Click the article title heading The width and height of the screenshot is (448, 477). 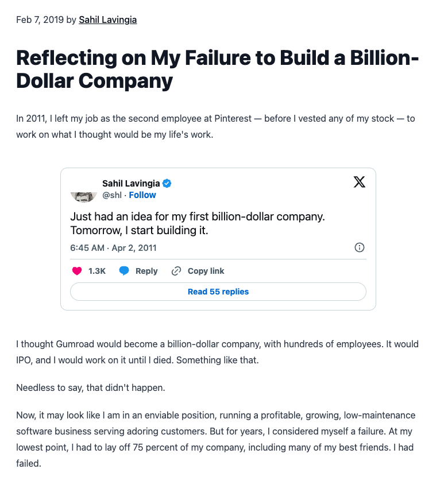pos(217,69)
